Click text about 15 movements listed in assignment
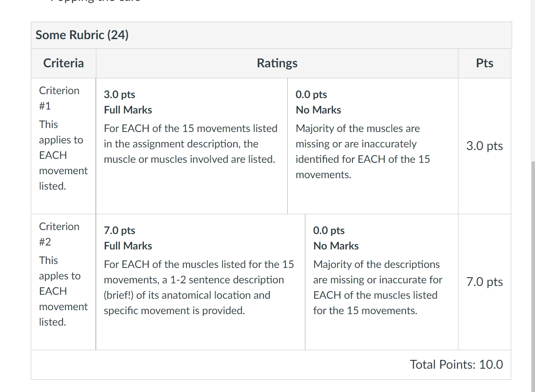 tap(191, 144)
